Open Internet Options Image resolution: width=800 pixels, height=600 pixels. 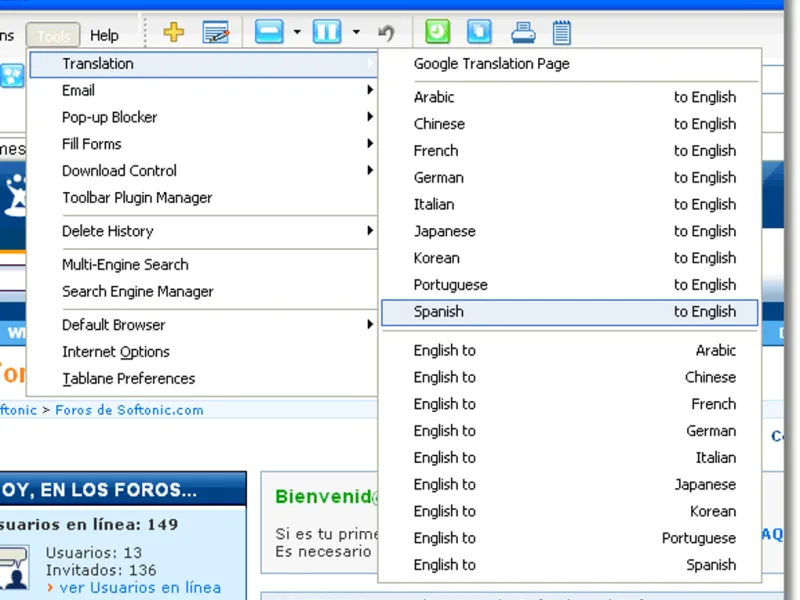pos(203,352)
